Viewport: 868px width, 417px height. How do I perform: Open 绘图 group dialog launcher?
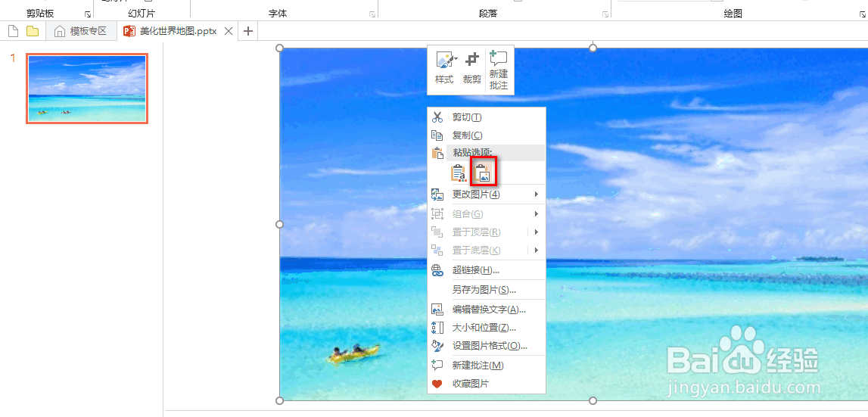(863, 14)
